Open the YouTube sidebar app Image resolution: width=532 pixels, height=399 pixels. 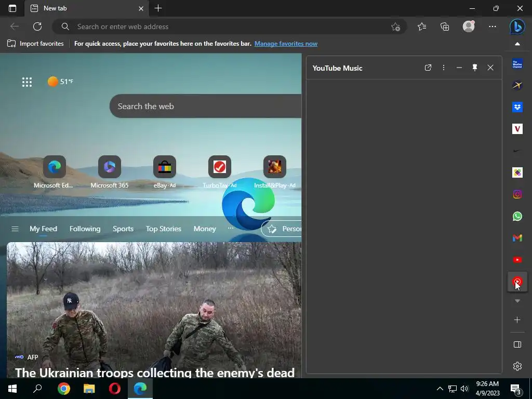tap(517, 260)
